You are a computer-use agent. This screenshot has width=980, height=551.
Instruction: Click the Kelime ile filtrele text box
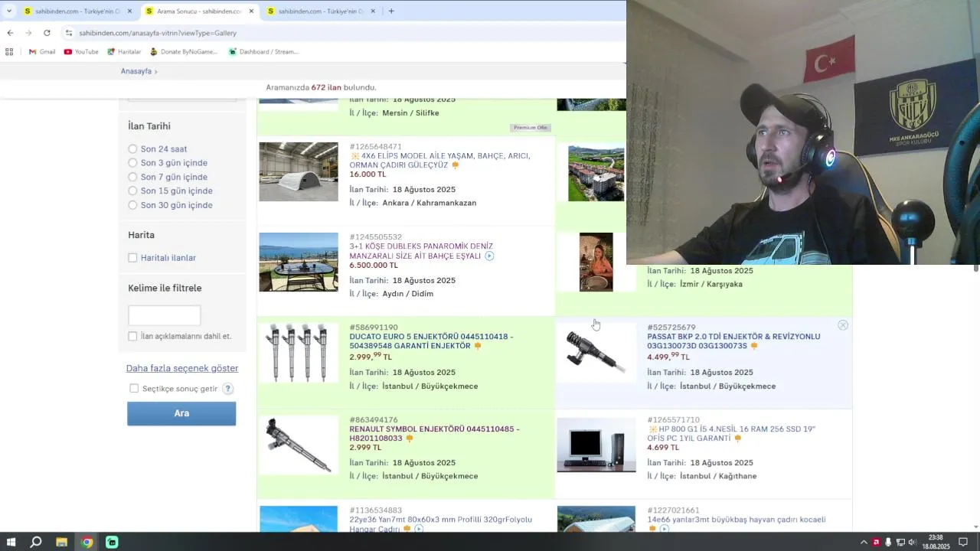[164, 315]
